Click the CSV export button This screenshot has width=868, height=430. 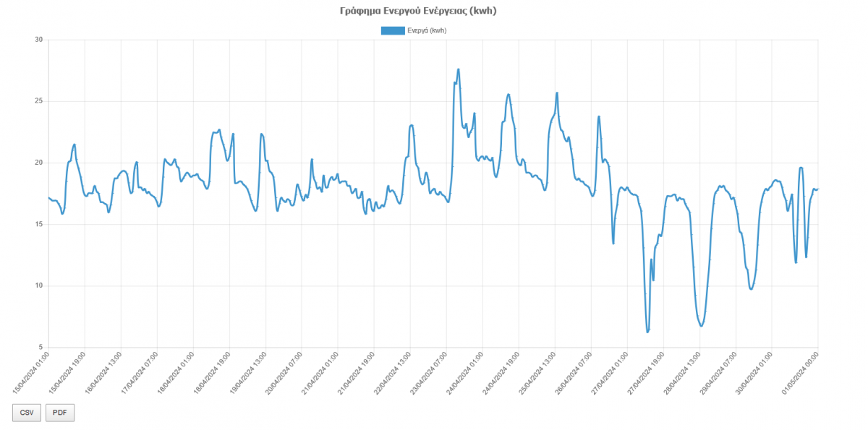tap(27, 413)
